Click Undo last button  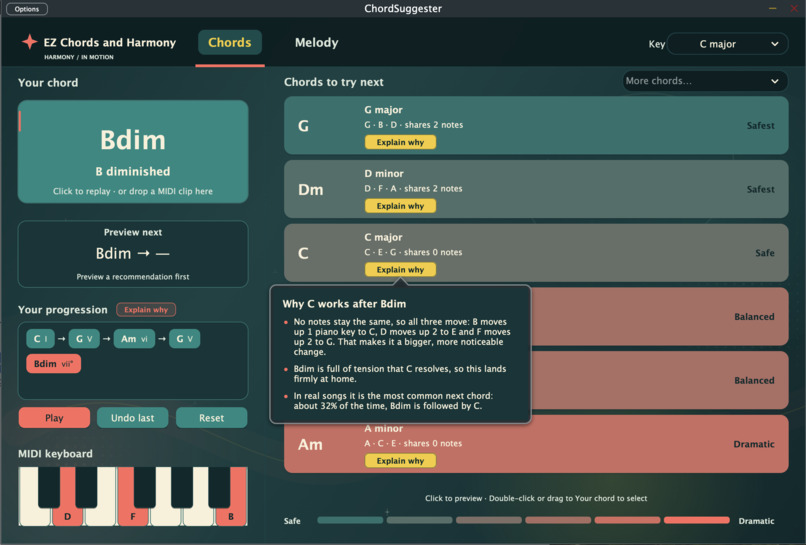click(133, 418)
